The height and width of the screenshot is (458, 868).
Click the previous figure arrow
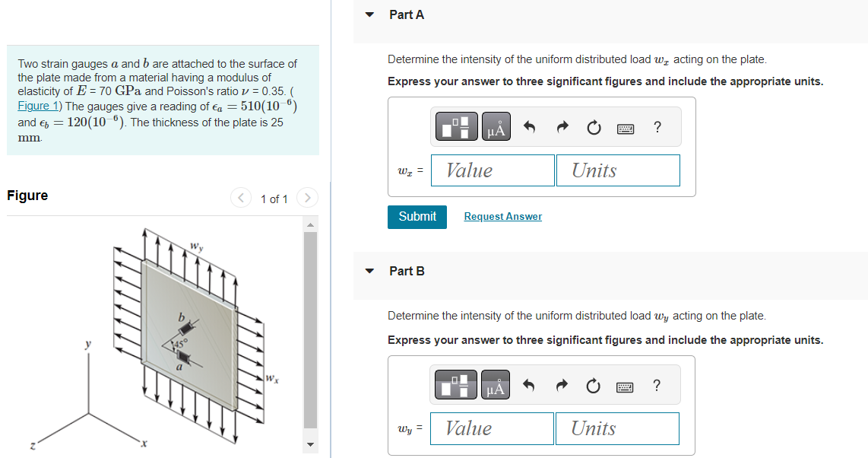pyautogui.click(x=240, y=198)
